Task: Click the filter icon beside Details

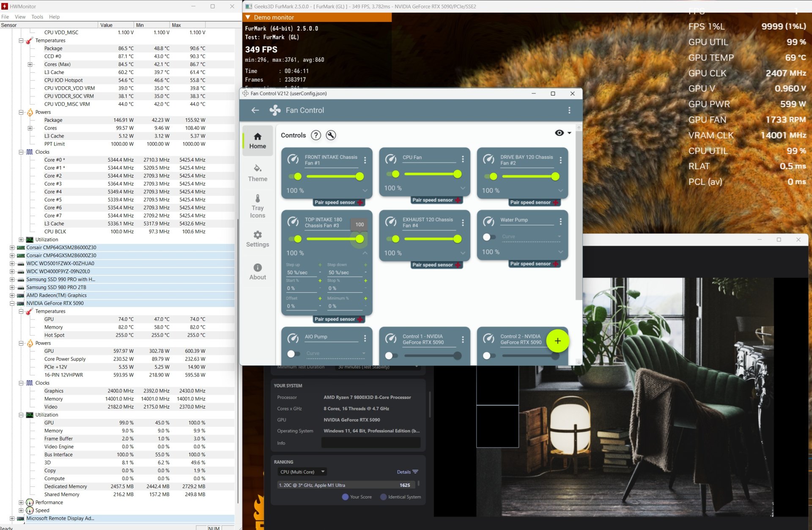Action: coord(415,472)
